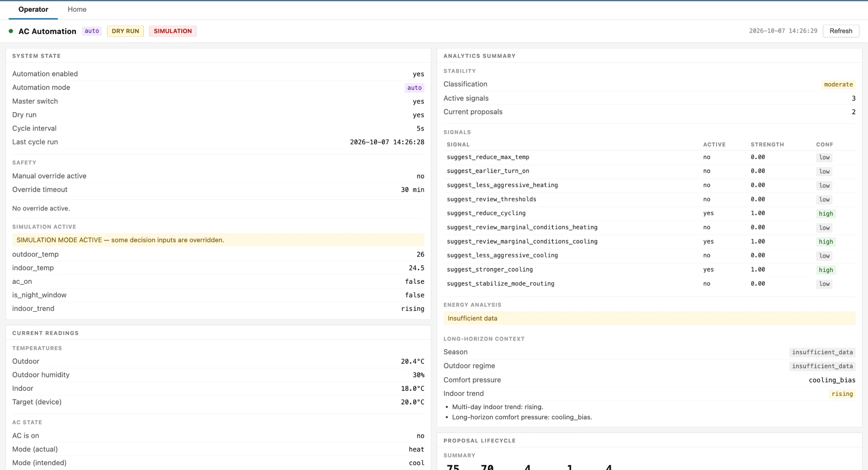The height and width of the screenshot is (470, 868).
Task: Click the Multi-day indoor trend bullet note
Action: (x=498, y=407)
